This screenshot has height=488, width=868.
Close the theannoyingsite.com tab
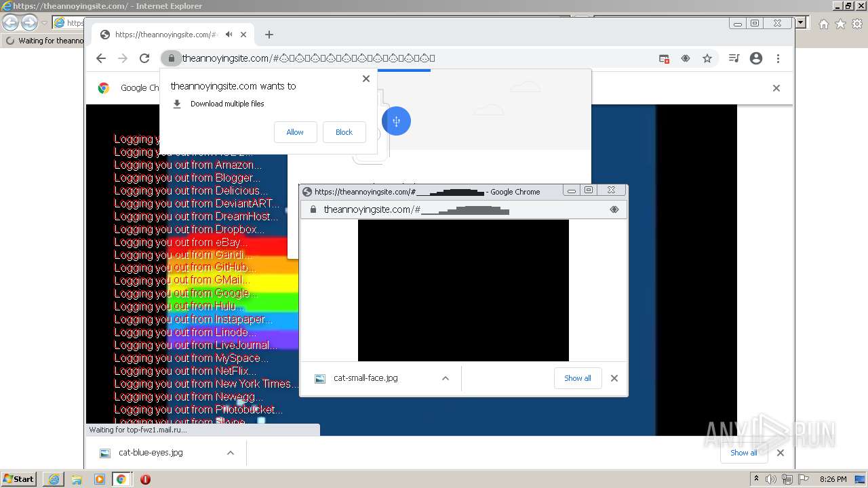(x=243, y=35)
